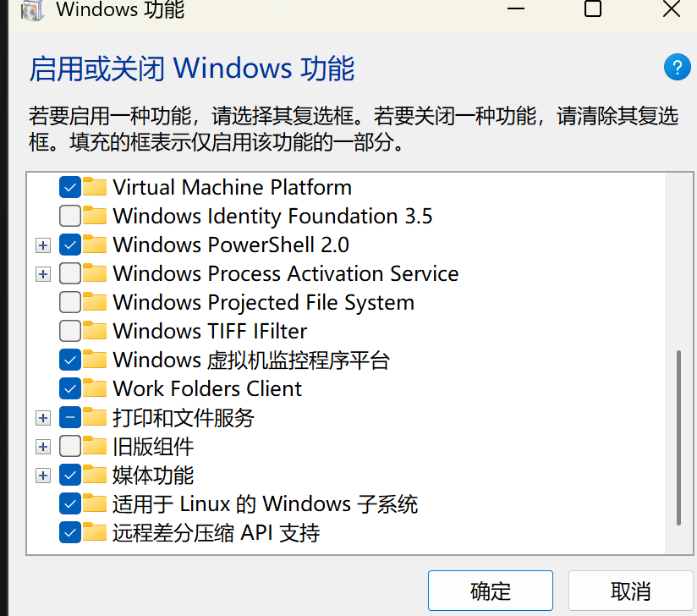This screenshot has width=697, height=616.
Task: Expand the 打印和文件服务 tree node
Action: click(x=43, y=418)
